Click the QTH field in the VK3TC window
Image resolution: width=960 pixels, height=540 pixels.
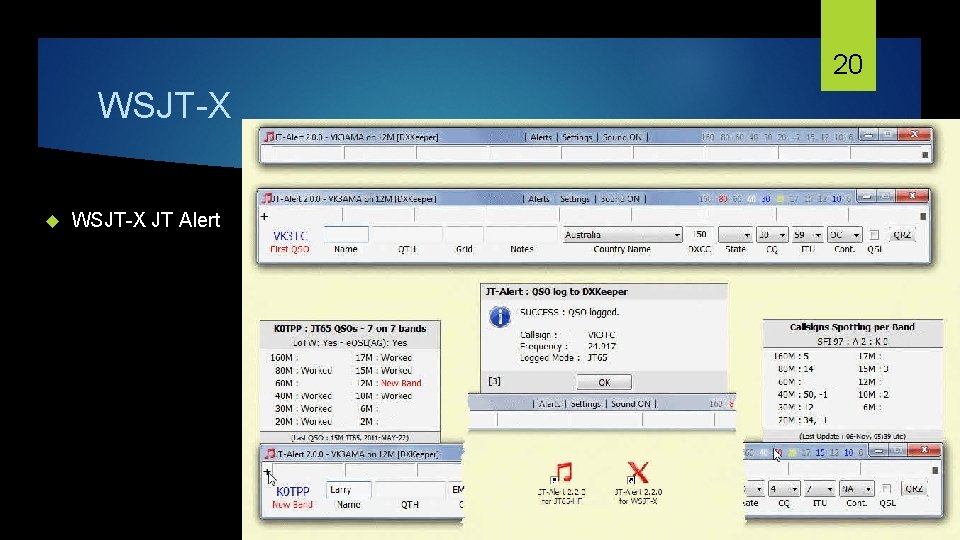click(407, 234)
